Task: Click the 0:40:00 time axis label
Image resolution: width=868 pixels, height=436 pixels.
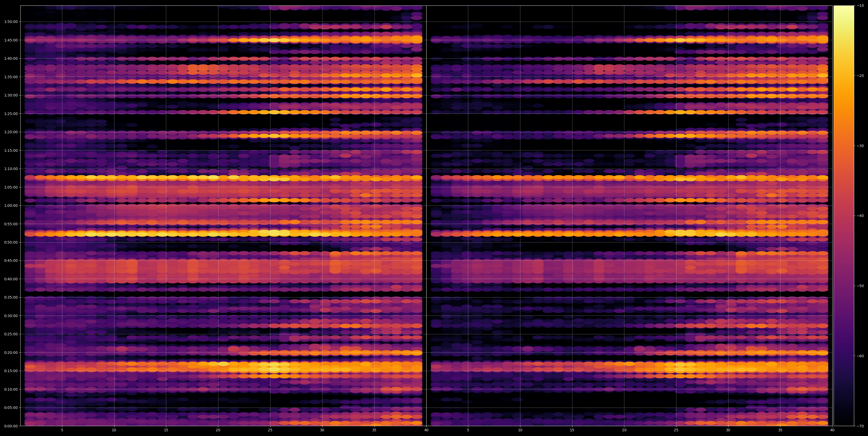Action: [11, 279]
